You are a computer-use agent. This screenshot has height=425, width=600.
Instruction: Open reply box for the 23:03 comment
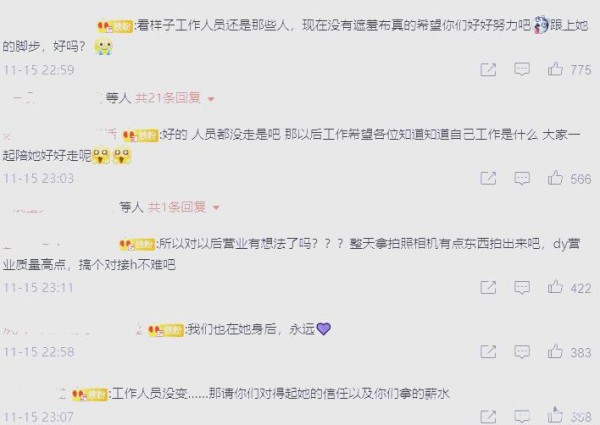522,178
